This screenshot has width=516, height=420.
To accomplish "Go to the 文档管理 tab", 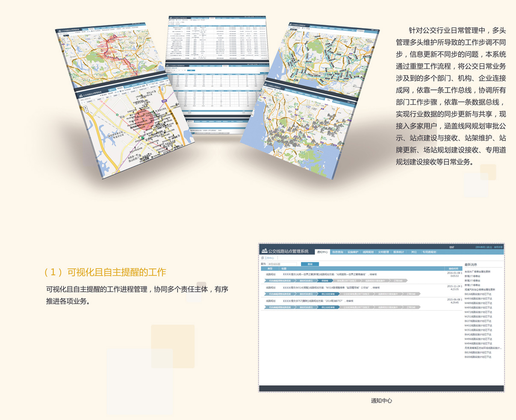I will pos(383,252).
